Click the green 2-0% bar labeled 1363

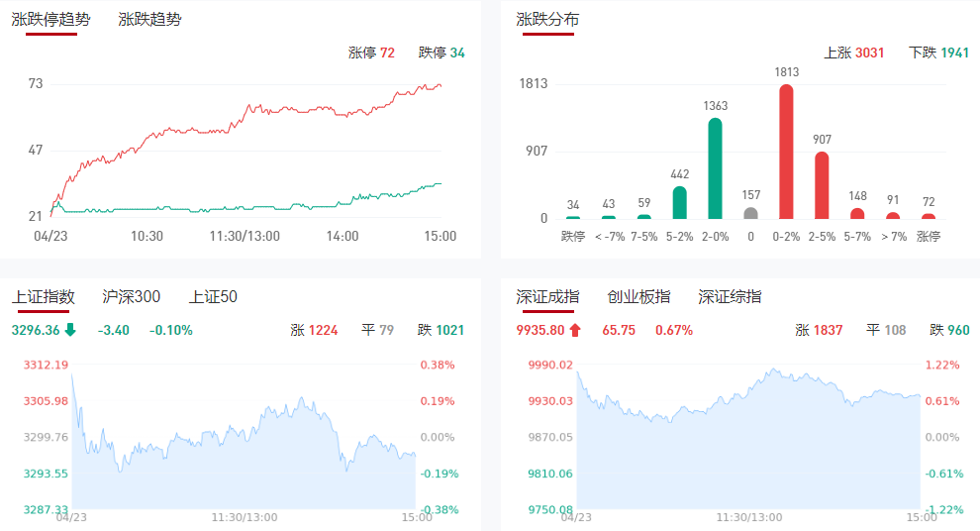tap(715, 168)
